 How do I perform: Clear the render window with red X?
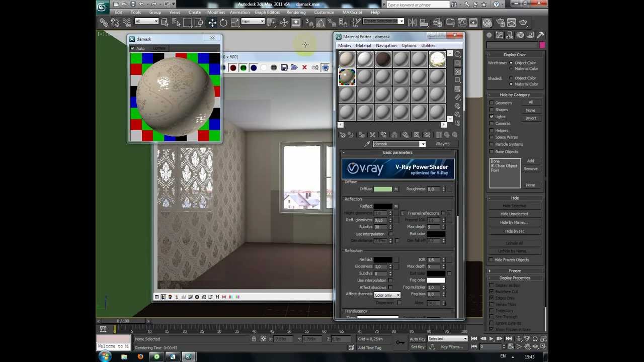tap(304, 67)
